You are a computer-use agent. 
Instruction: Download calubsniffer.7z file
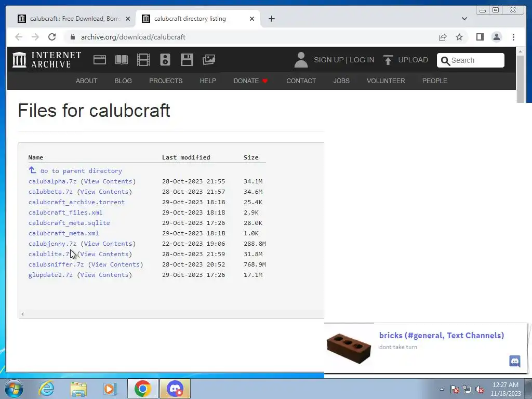(56, 264)
